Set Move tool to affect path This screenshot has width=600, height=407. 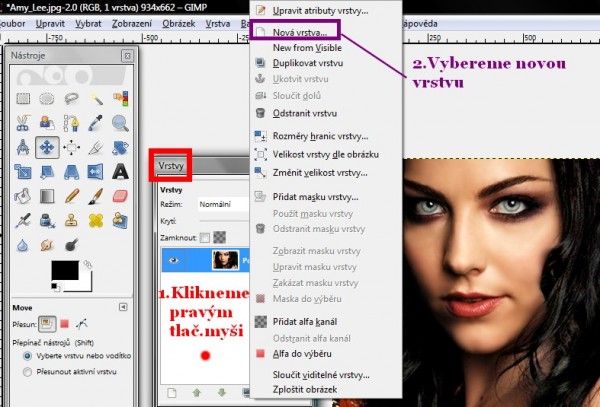pyautogui.click(x=82, y=324)
